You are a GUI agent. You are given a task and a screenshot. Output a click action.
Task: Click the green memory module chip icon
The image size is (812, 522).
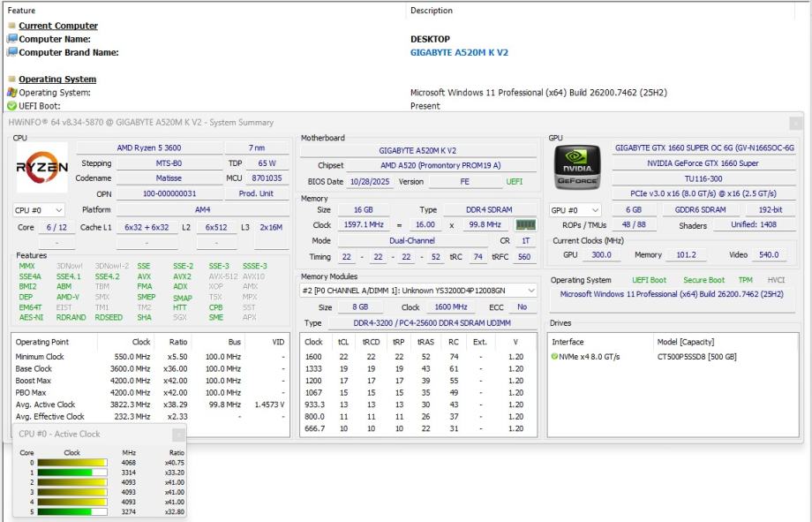(526, 225)
